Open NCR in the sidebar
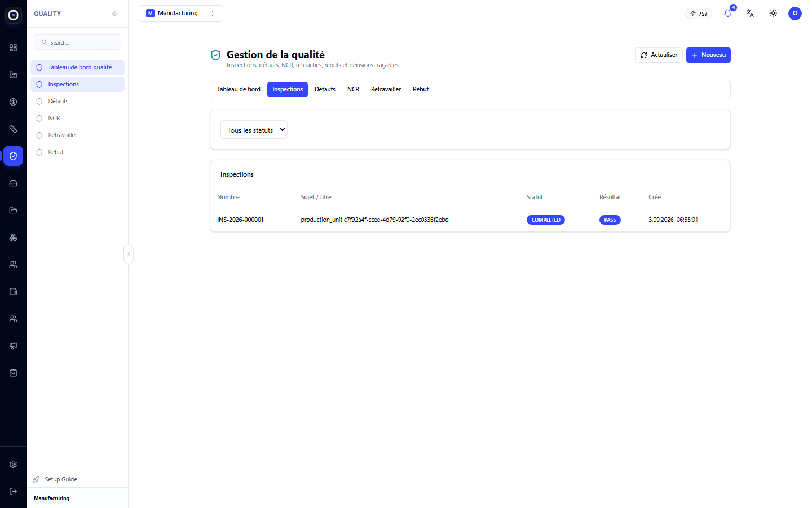812x508 pixels. pyautogui.click(x=78, y=118)
